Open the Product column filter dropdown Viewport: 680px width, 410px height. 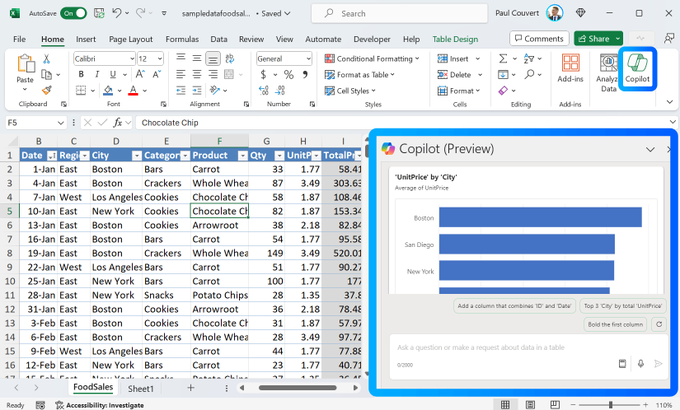click(243, 156)
